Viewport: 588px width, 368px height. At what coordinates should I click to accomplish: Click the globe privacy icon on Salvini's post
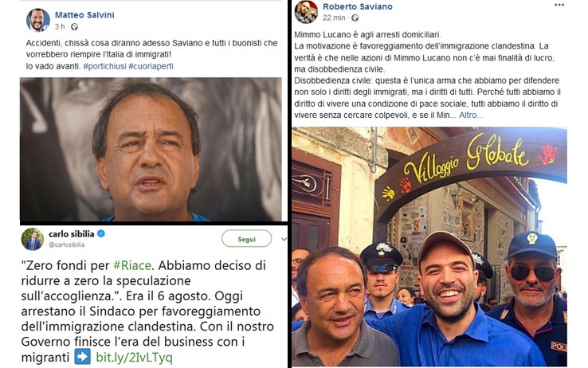[75, 26]
